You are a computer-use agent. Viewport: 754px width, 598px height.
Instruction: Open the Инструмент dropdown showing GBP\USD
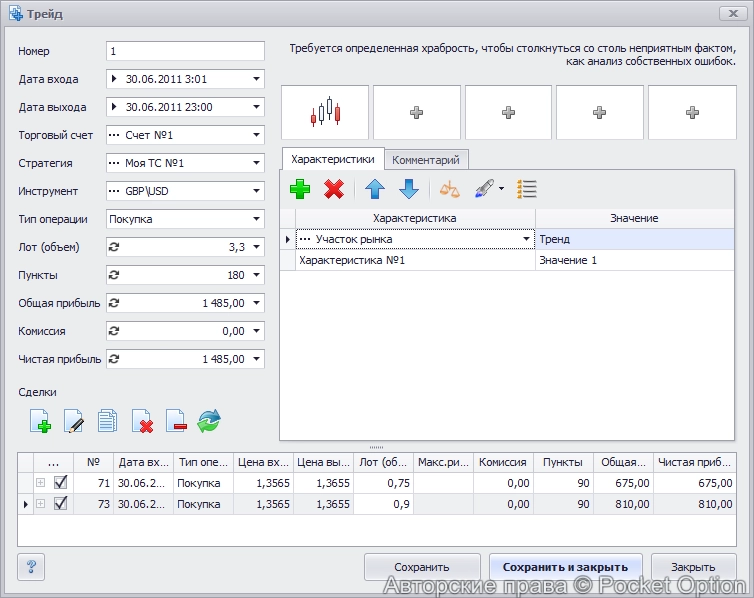pos(256,191)
